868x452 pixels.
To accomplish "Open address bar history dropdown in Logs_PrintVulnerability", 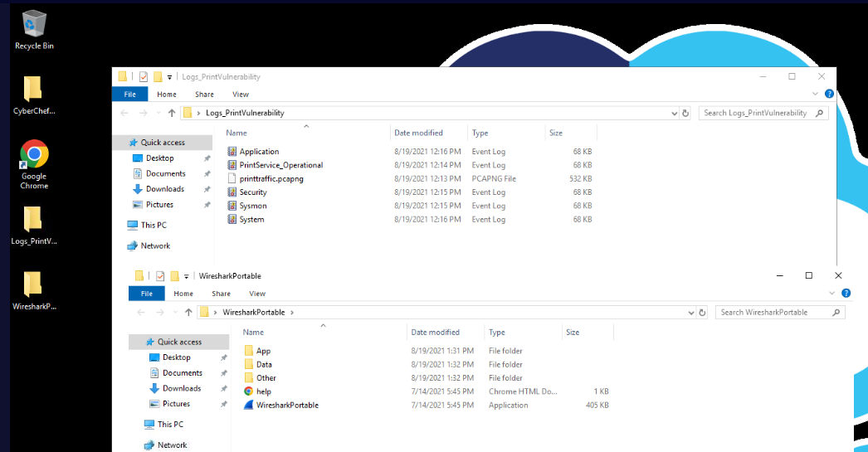I will point(675,113).
